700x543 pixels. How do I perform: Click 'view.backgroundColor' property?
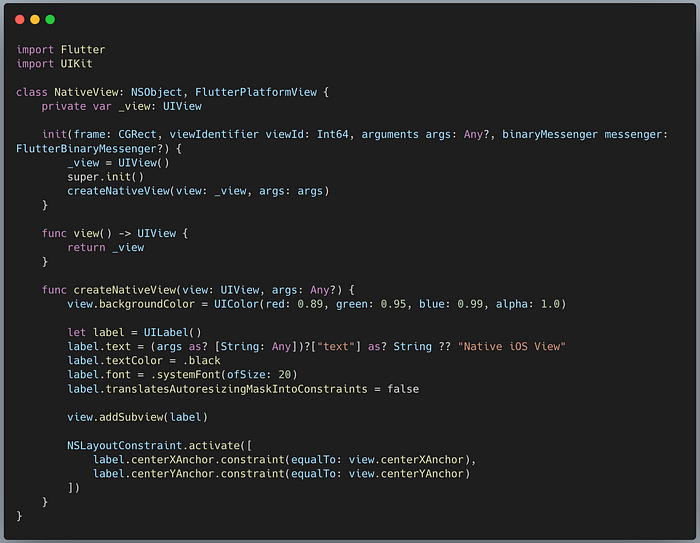131,304
